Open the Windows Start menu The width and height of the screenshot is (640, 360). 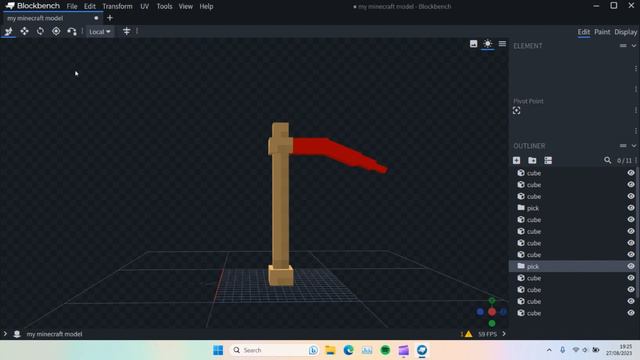218,350
